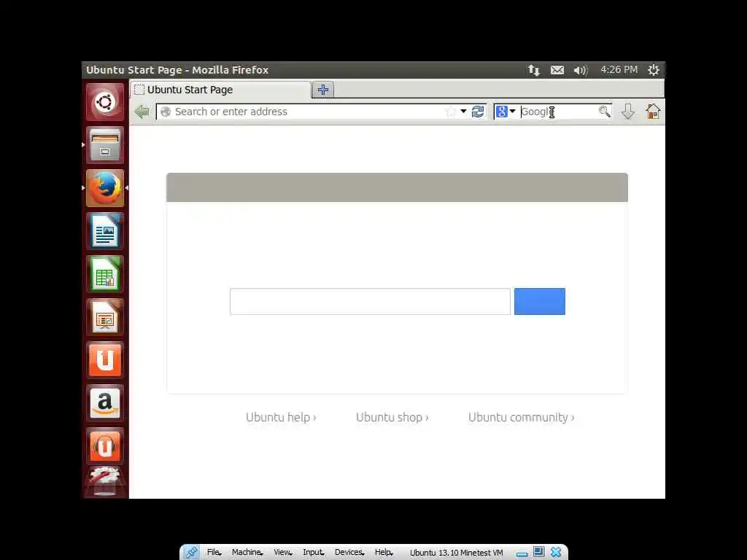This screenshot has width=747, height=560.
Task: Open the Ubuntu Dash home launcher
Action: [105, 102]
